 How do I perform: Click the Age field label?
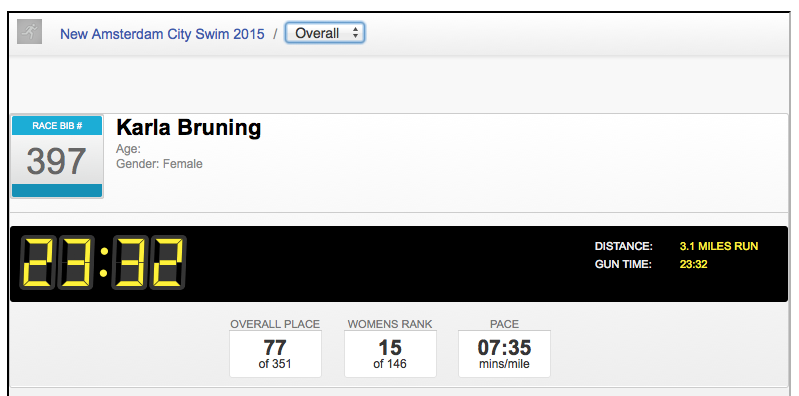128,149
